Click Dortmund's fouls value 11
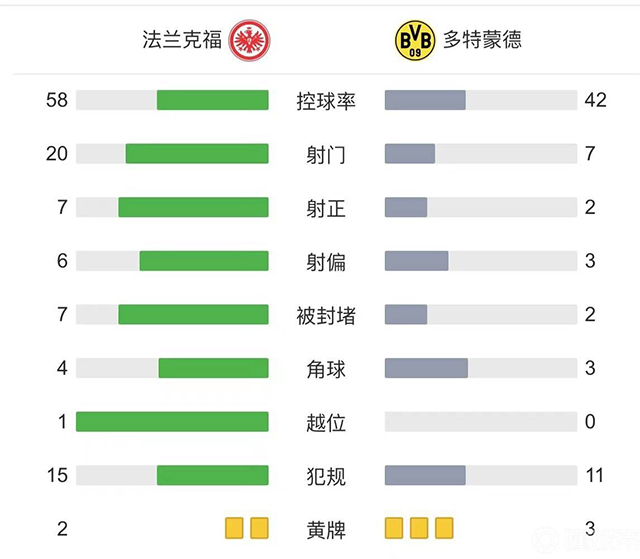The height and width of the screenshot is (559, 640). (x=594, y=475)
